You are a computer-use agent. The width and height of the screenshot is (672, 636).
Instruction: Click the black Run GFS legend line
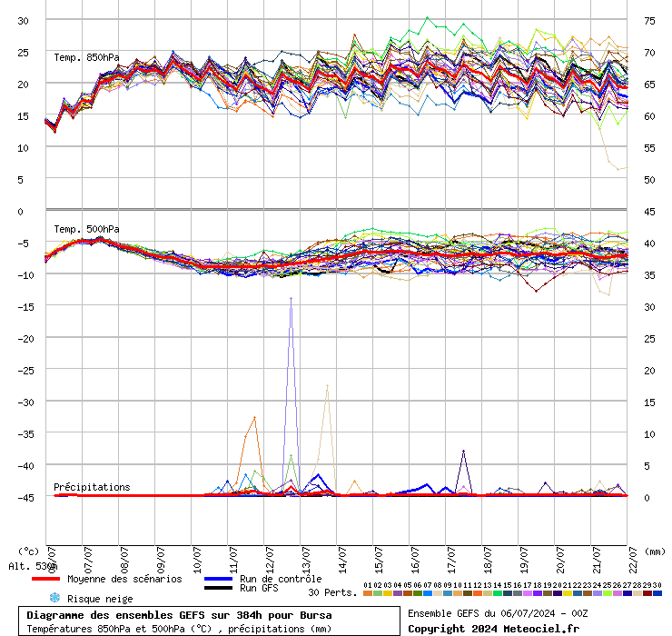click(219, 588)
